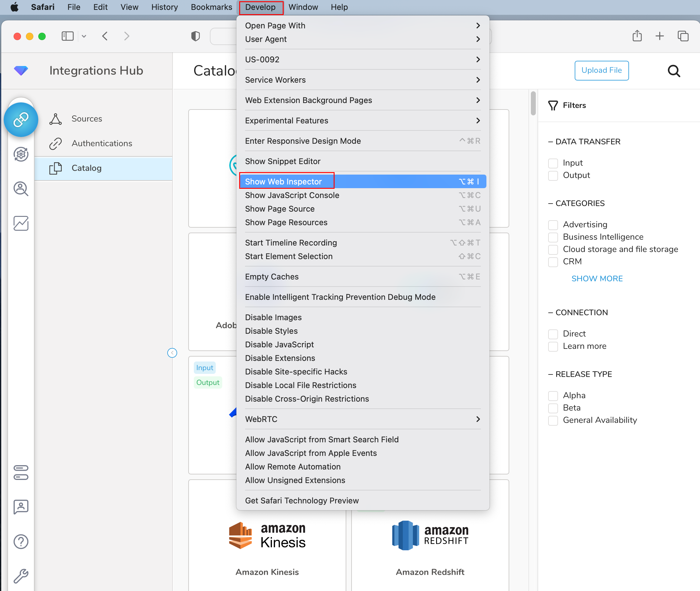
Task: Click the SHOW MORE categories link
Action: tap(597, 279)
